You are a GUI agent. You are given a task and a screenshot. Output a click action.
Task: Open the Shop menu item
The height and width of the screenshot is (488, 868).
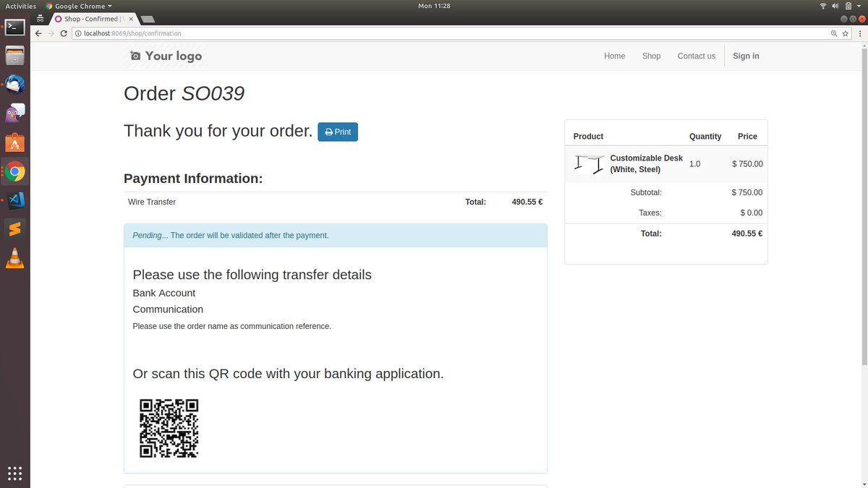pos(651,56)
